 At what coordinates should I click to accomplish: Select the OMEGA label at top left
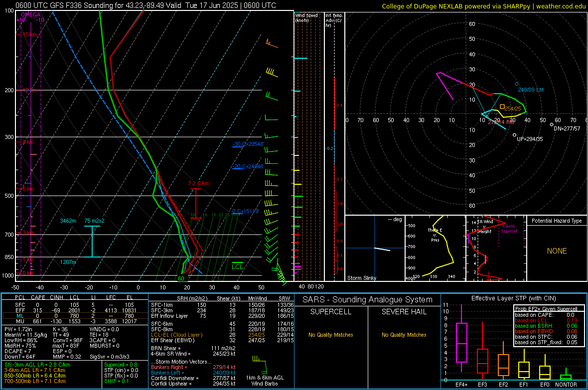pyautogui.click(x=31, y=14)
